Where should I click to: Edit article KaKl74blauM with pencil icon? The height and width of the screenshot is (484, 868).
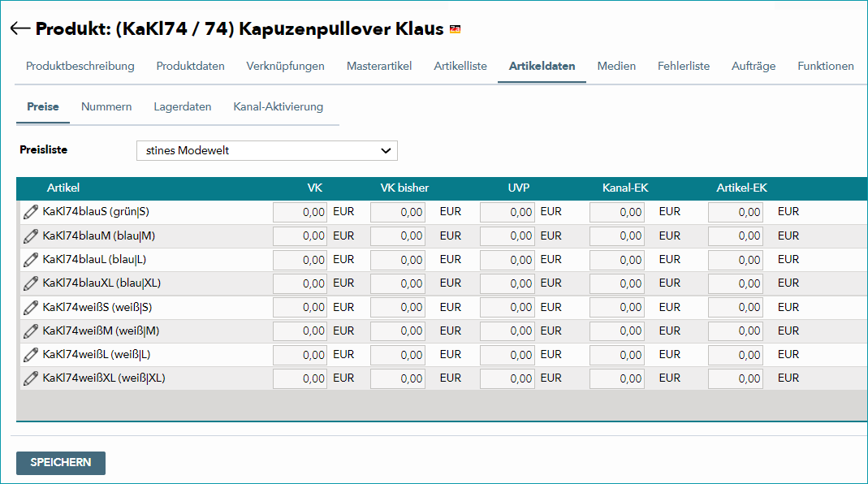coord(30,236)
